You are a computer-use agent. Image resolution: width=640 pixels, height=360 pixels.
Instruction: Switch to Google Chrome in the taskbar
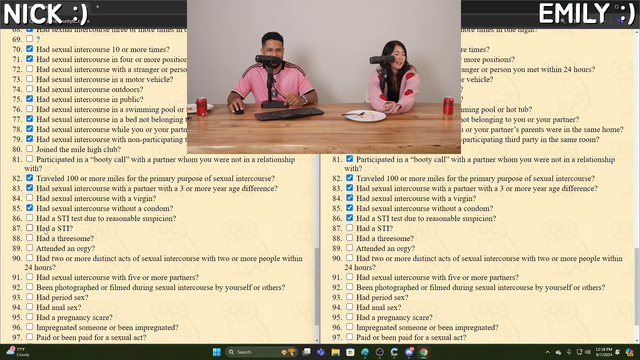pyautogui.click(x=424, y=352)
